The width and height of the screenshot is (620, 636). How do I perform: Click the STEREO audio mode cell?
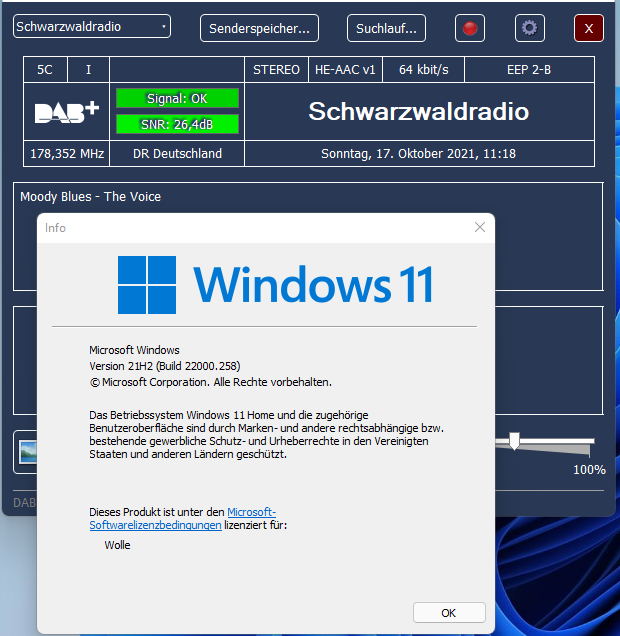(277, 70)
